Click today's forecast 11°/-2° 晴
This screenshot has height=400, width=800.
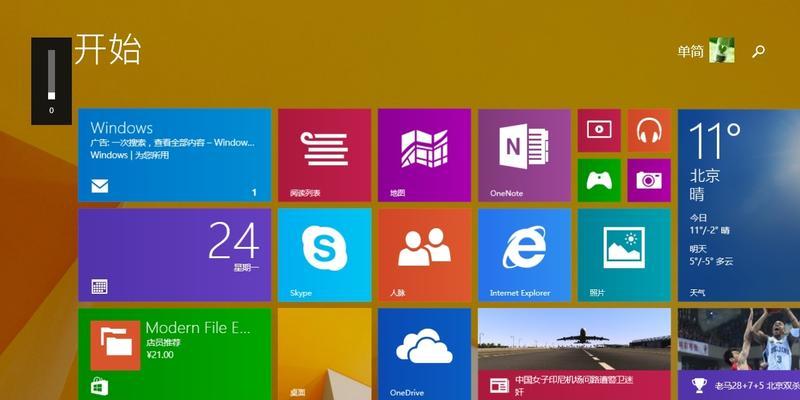[709, 230]
